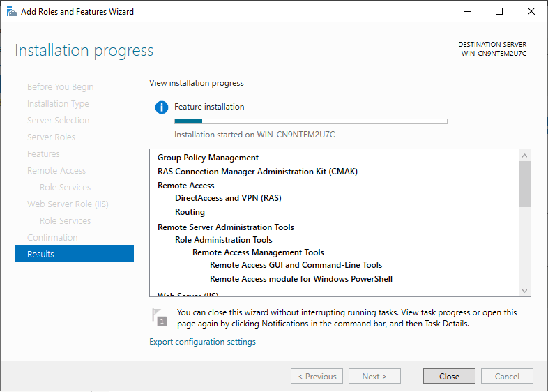Select the Confirmation step in the left sidebar
The width and height of the screenshot is (548, 392).
(x=52, y=237)
